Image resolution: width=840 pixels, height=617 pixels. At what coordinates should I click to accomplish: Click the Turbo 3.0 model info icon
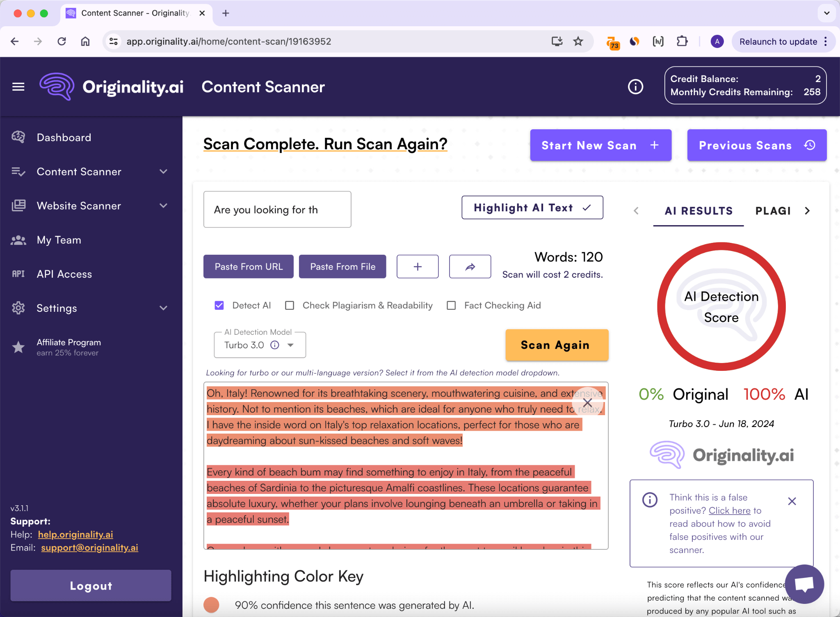pos(275,345)
